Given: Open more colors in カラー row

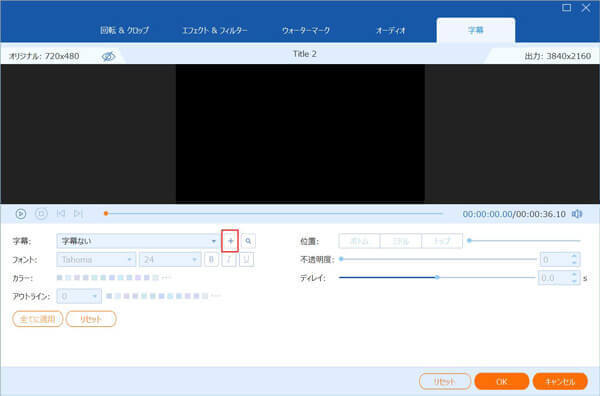Looking at the screenshot, I should point(166,277).
